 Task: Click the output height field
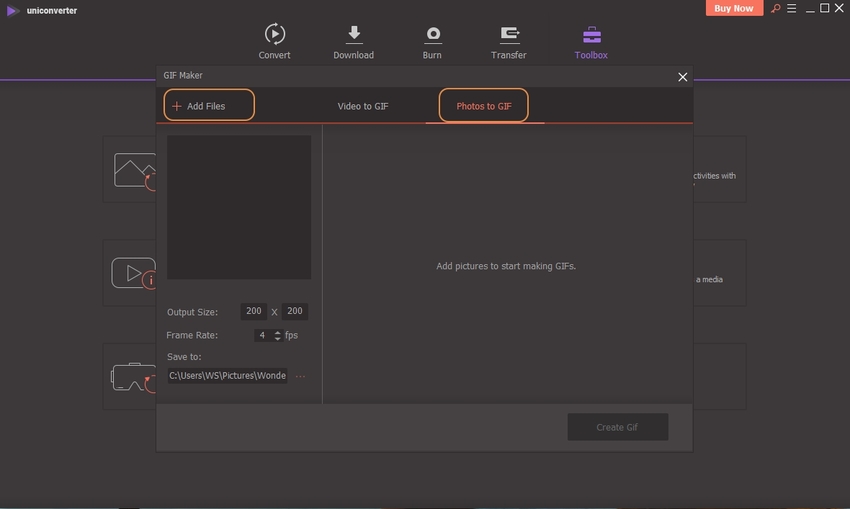(x=295, y=311)
